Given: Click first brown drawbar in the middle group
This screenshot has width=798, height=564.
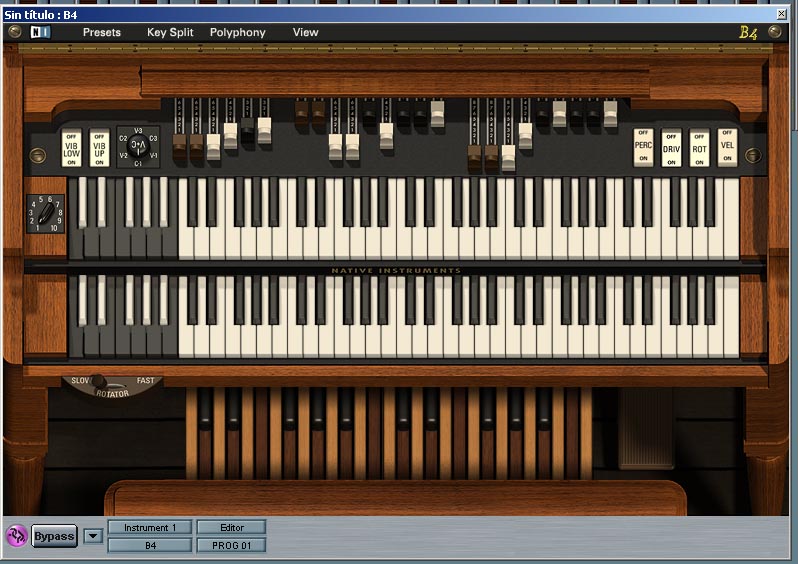Looking at the screenshot, I should click(x=301, y=112).
